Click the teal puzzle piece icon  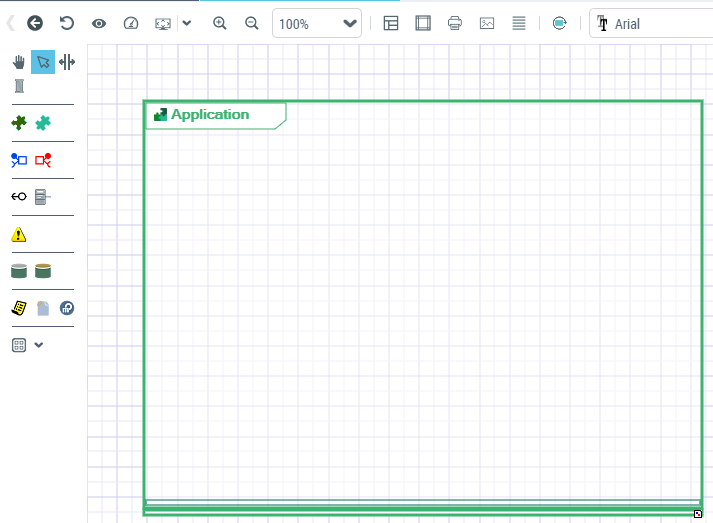(43, 123)
